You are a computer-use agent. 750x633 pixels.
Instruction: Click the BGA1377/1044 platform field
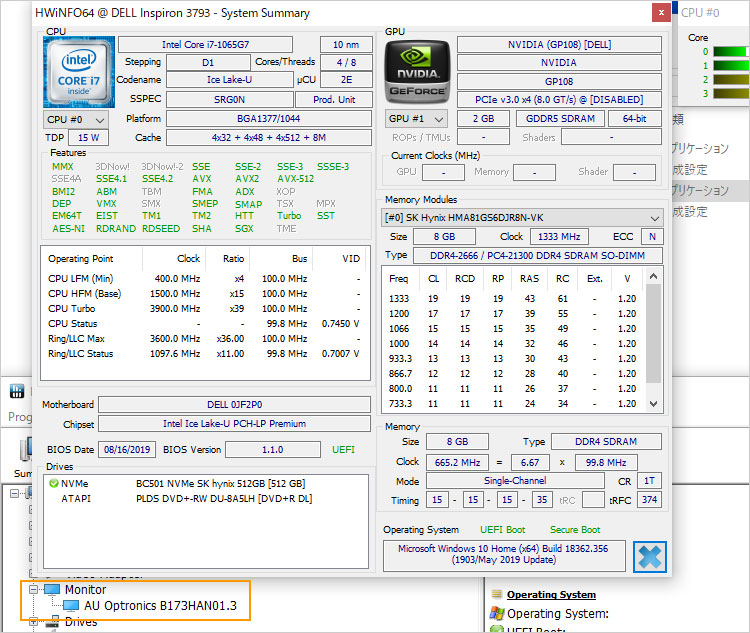268,118
